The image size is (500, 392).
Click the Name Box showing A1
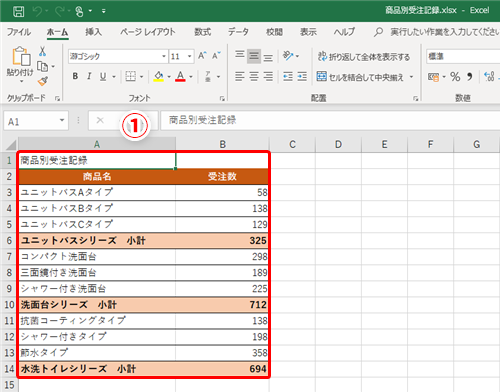click(x=36, y=121)
